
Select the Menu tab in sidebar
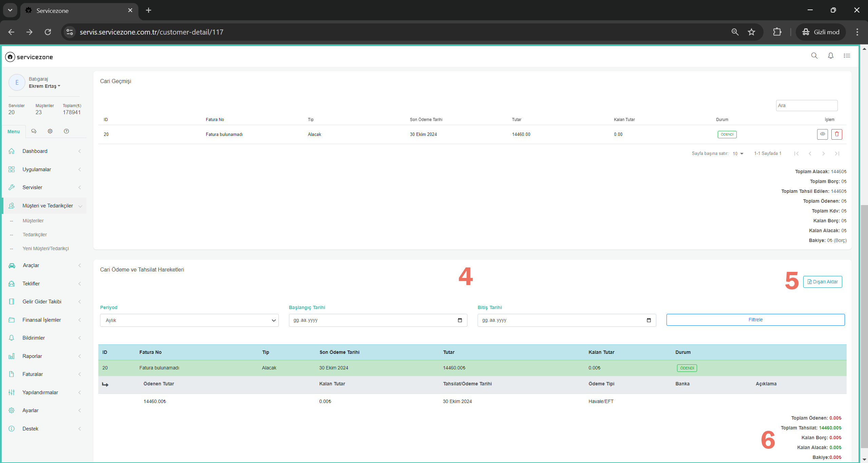(x=14, y=132)
